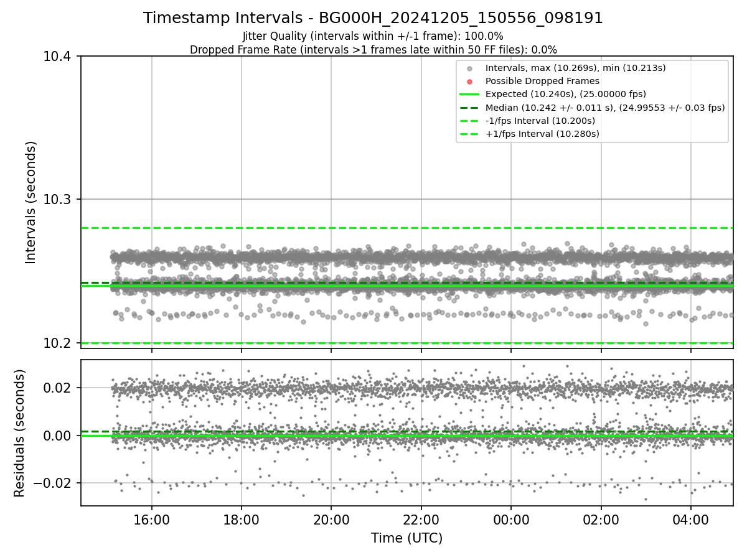Click the dark green dashed sample for Median in legend
This screenshot has height=560, width=747.
tap(469, 108)
